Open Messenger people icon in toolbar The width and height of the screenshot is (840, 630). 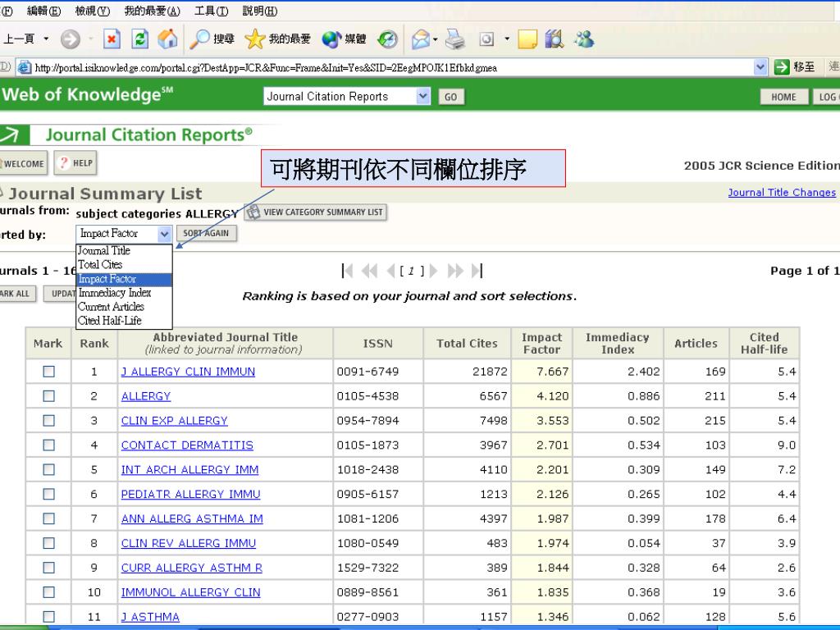(x=584, y=39)
